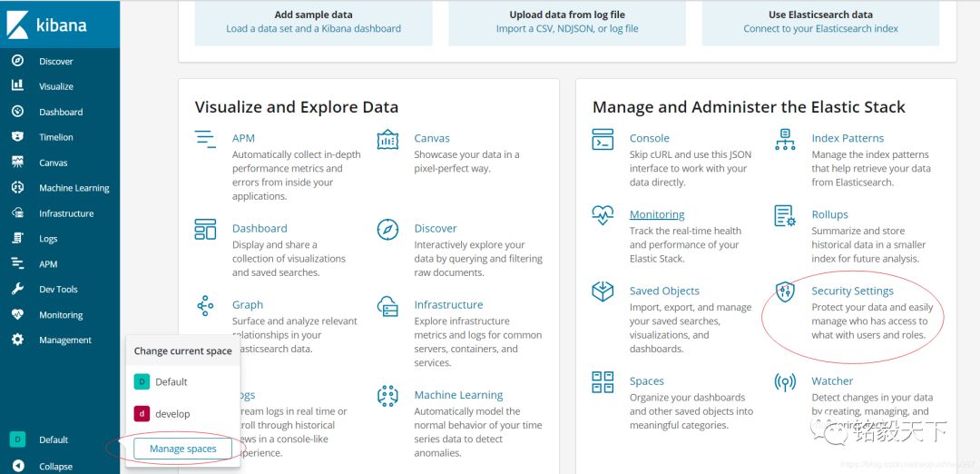The width and height of the screenshot is (980, 474).
Task: Open the Graph node icon
Action: (205, 305)
